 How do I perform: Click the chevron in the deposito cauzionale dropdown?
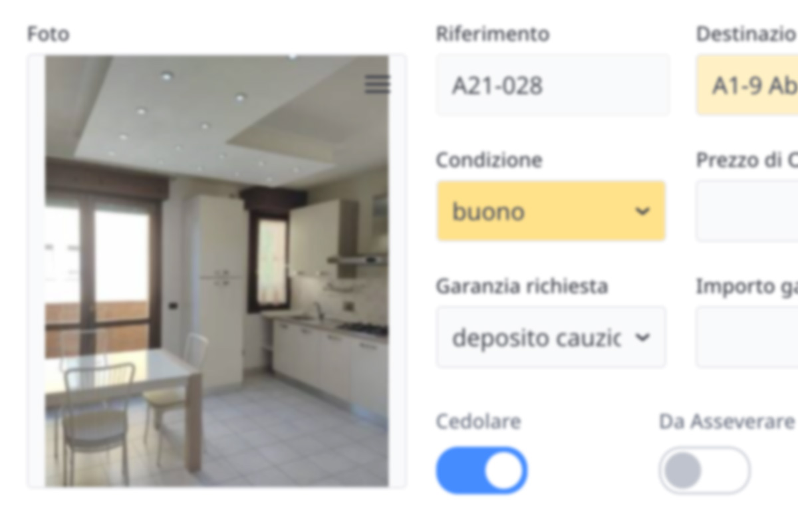642,338
